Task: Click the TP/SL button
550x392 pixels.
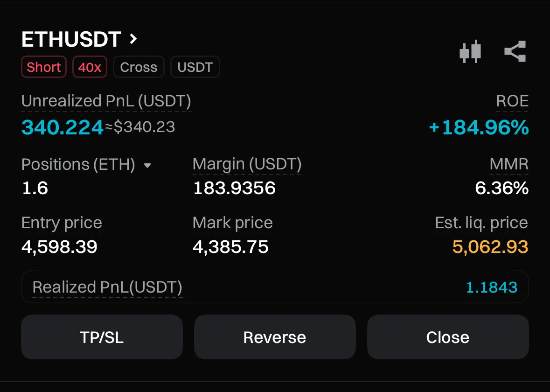Action: 102,337
